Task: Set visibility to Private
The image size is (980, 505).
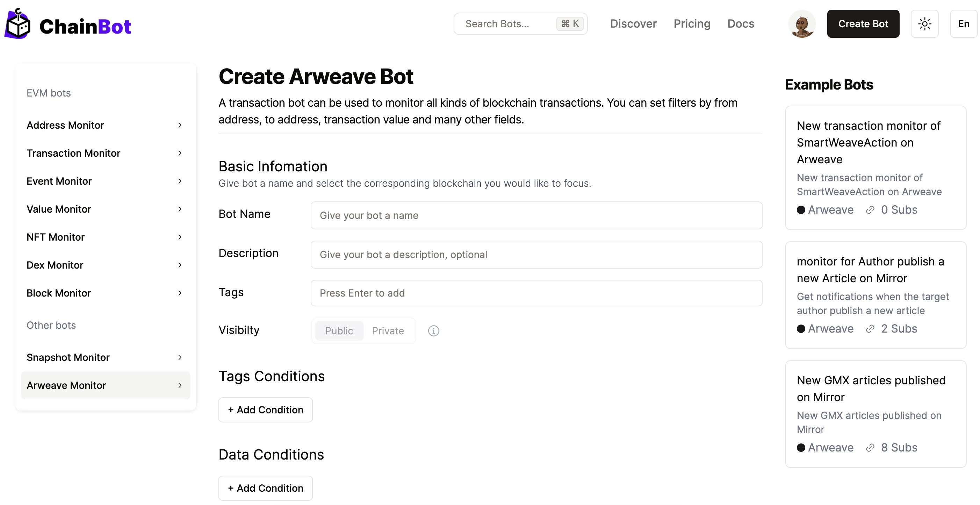Action: click(388, 331)
